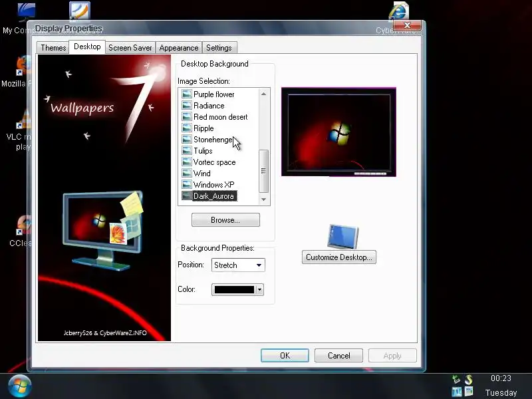Click the taskbar clock showing 00:23

pos(501,378)
